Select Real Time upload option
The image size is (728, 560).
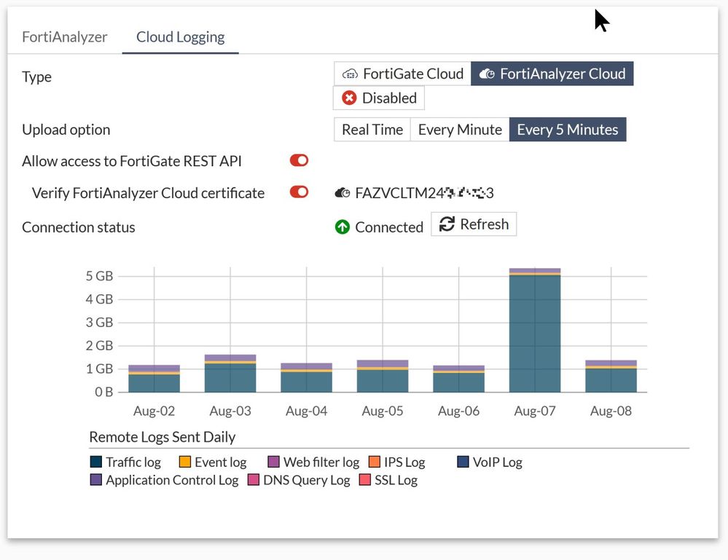(372, 130)
